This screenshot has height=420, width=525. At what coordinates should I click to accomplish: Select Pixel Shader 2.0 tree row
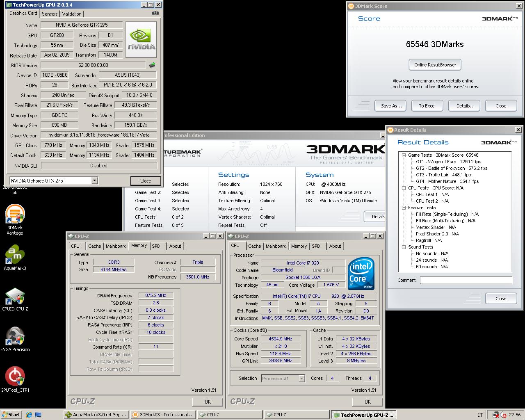coord(437,234)
